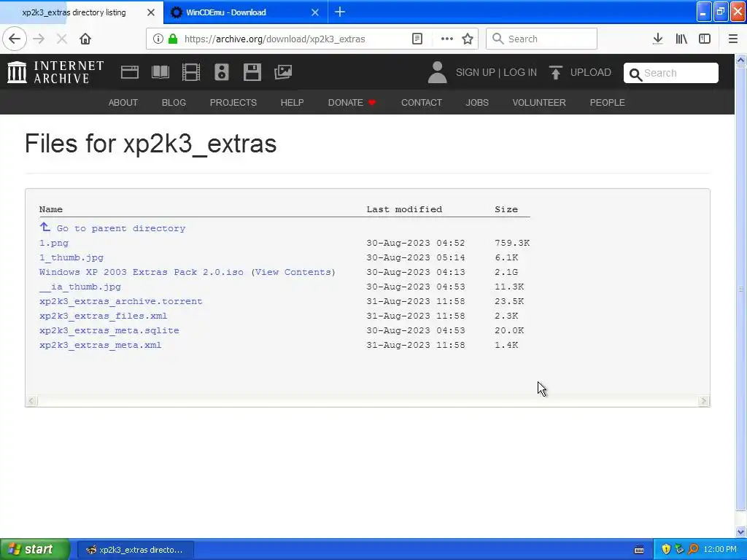Open the Firefox downloads panel
The height and width of the screenshot is (560, 747).
point(658,39)
